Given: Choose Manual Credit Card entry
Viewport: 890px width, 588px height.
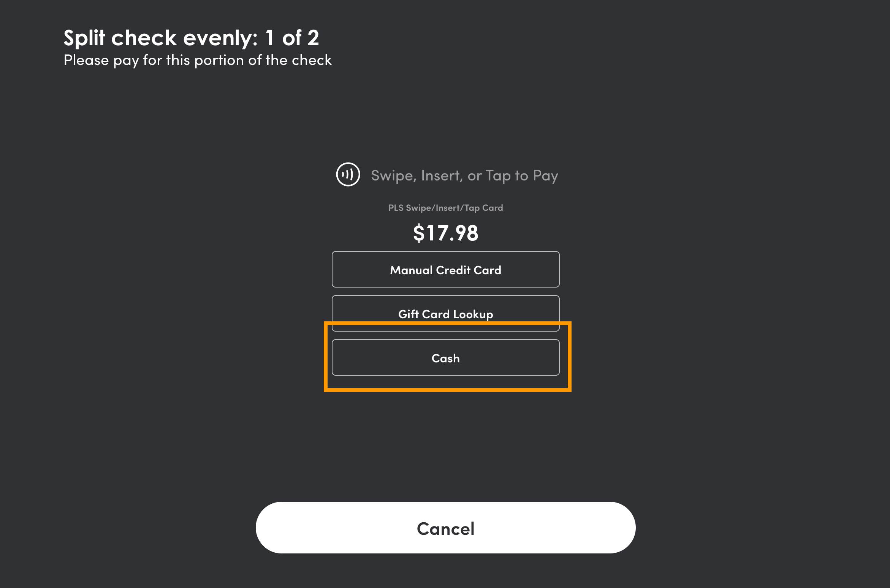Looking at the screenshot, I should 445,269.
